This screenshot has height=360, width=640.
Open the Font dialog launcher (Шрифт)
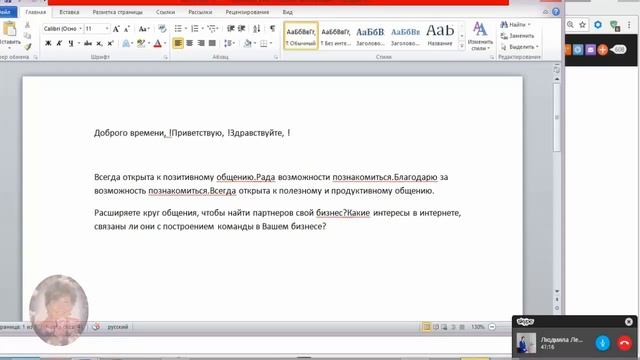(x=165, y=58)
